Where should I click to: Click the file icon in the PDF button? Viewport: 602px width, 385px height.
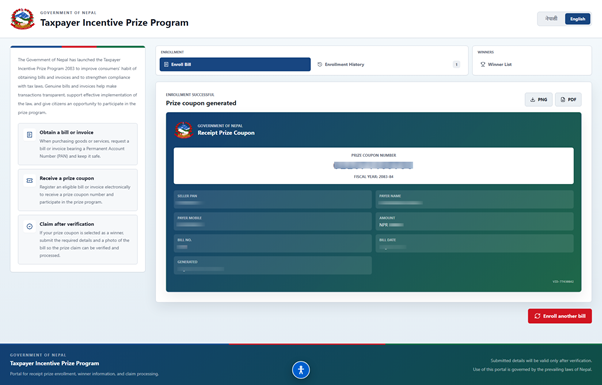(562, 99)
